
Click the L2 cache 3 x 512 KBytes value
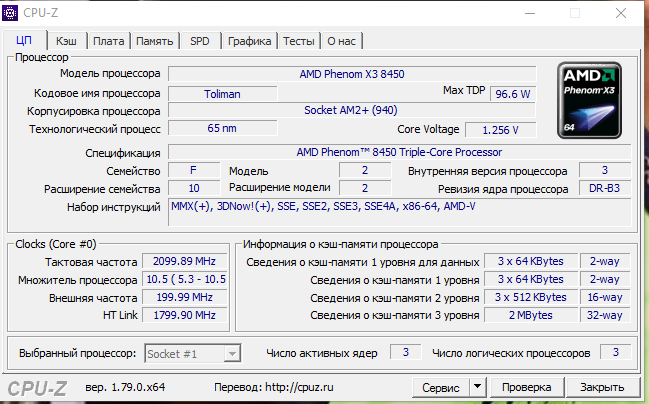(531, 297)
